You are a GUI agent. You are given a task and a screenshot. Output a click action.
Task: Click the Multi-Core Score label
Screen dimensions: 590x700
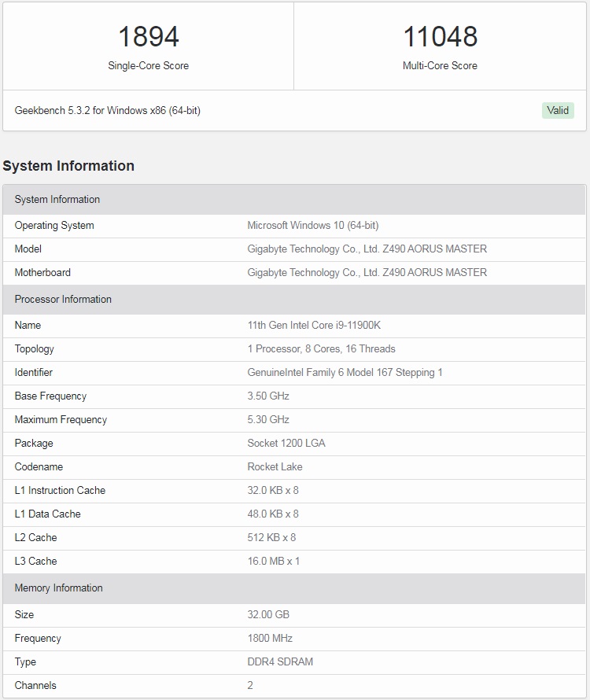click(440, 66)
